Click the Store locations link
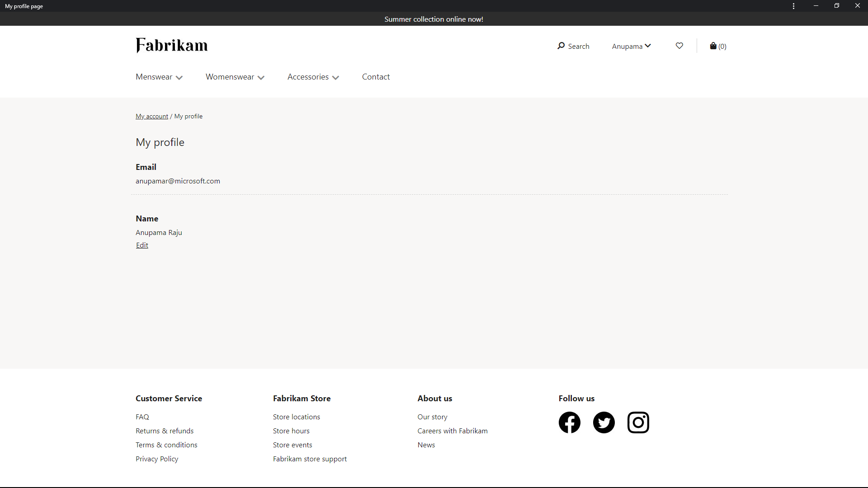868x488 pixels. pyautogui.click(x=297, y=417)
